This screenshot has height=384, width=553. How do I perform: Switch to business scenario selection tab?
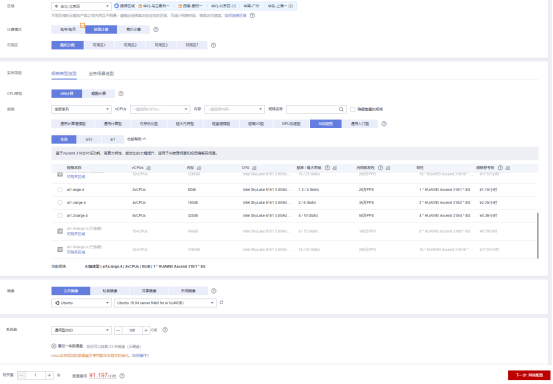click(x=101, y=74)
